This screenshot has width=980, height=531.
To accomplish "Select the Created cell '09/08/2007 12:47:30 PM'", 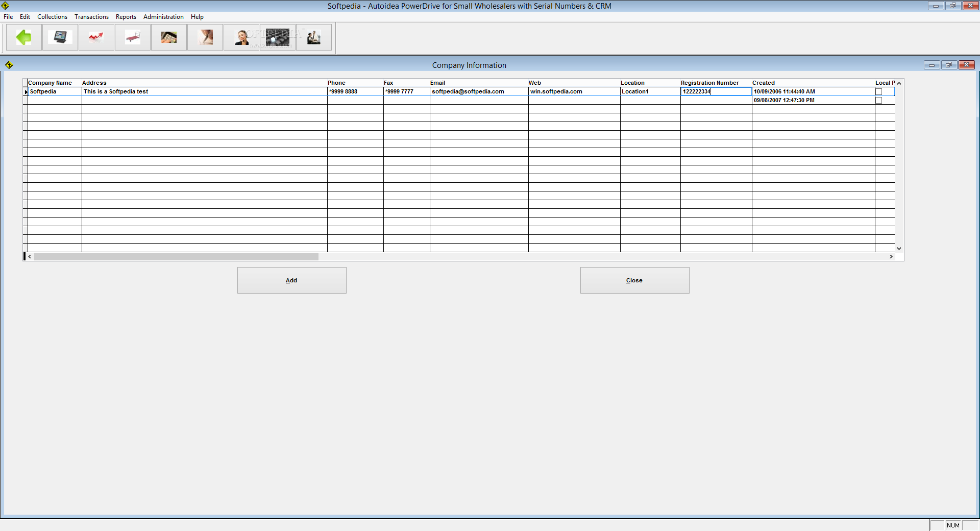I will tap(814, 101).
